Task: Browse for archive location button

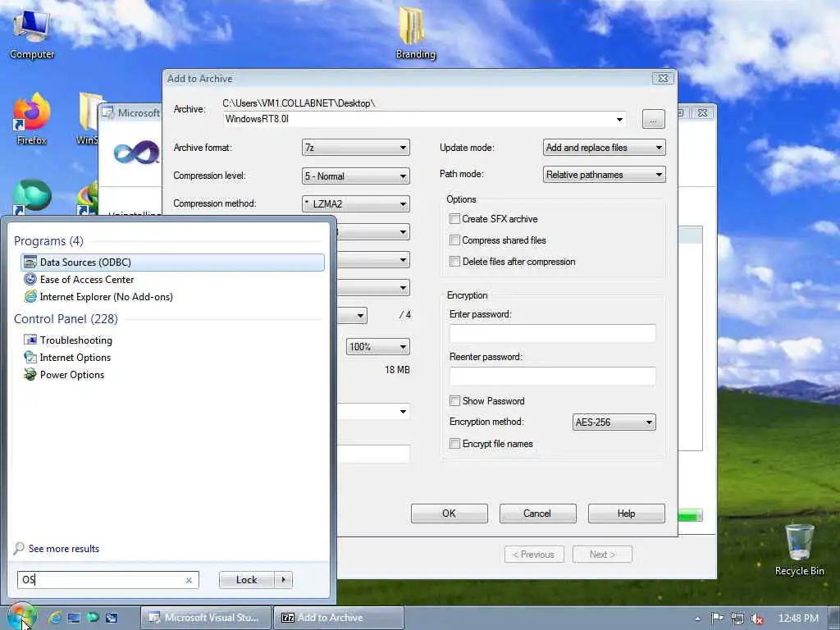Action: 653,119
